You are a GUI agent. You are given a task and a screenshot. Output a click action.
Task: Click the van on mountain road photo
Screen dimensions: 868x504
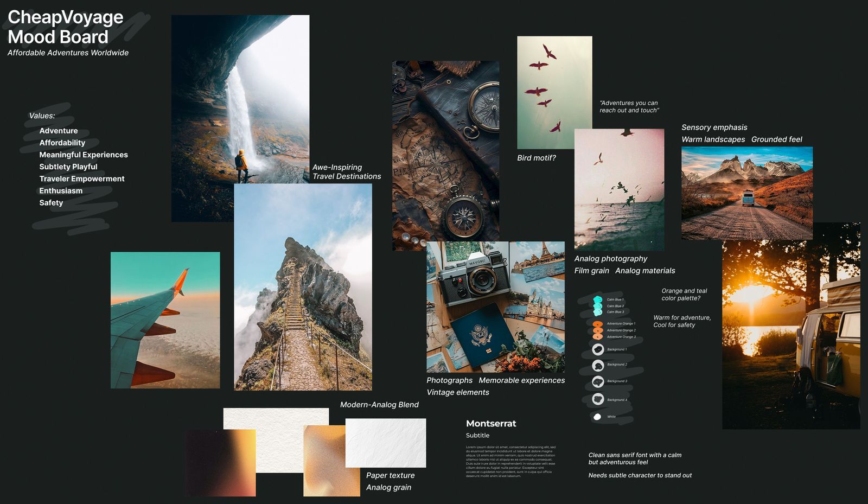747,193
